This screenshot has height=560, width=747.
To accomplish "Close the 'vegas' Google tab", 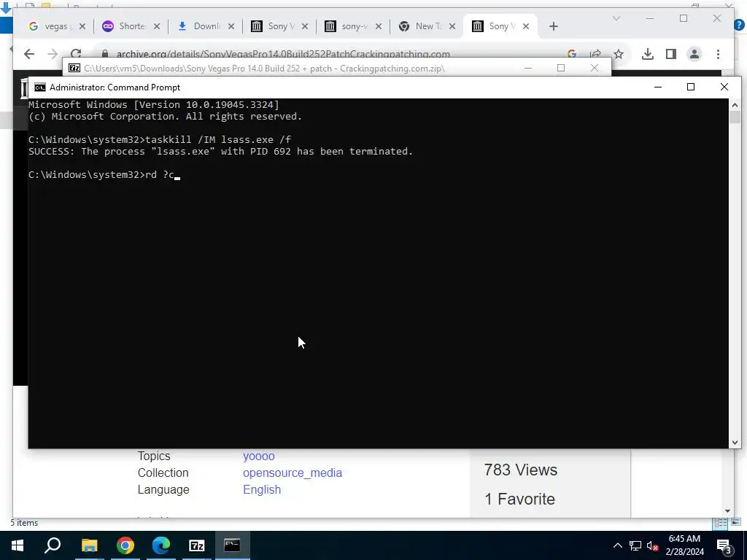I will [x=82, y=26].
